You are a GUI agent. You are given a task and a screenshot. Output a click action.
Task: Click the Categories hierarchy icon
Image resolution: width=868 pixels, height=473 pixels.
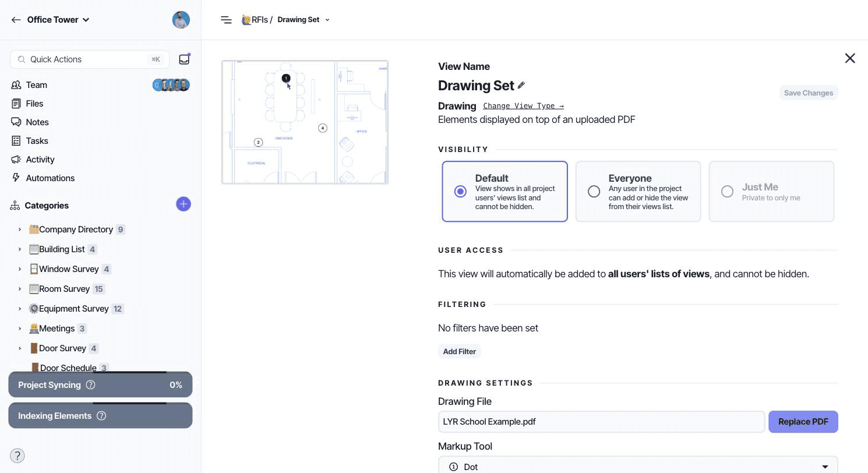pos(15,206)
